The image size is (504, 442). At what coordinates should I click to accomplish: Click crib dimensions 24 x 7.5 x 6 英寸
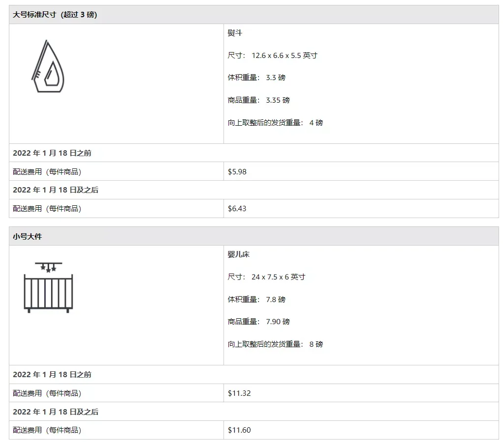tap(266, 277)
